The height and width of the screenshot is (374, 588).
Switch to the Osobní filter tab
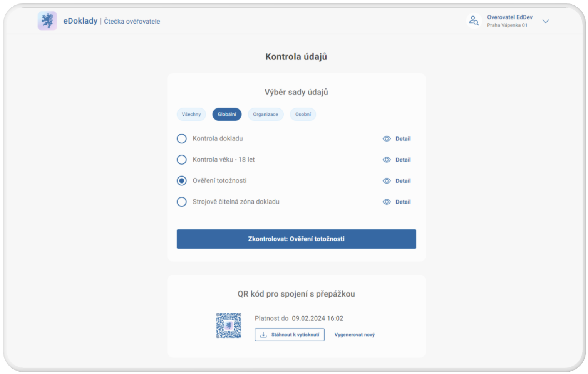click(303, 115)
